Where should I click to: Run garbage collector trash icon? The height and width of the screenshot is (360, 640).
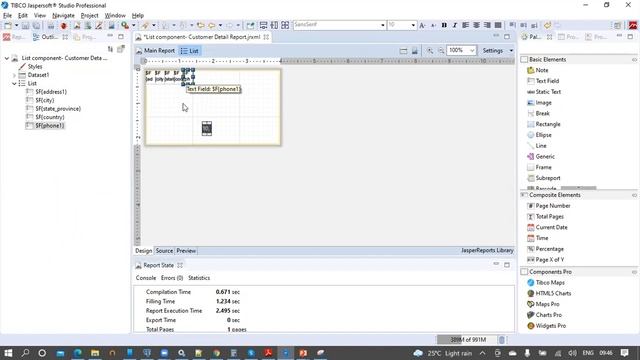pos(502,340)
